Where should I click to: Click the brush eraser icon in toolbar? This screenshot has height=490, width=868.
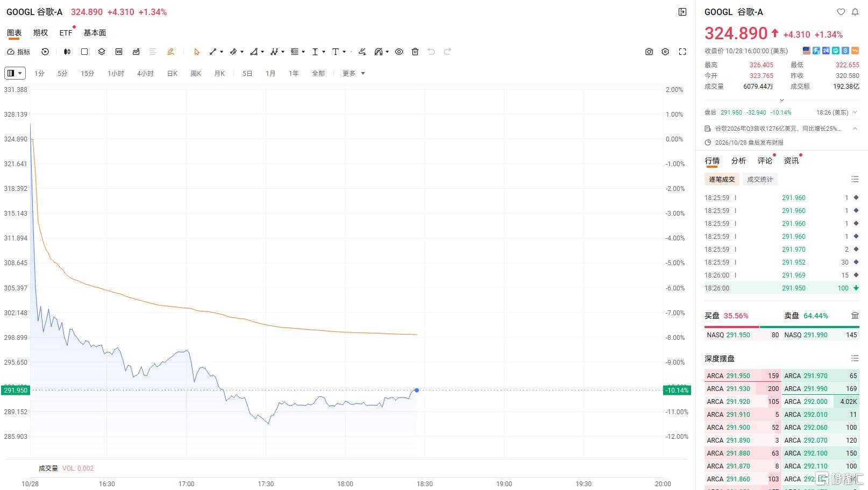[362, 52]
